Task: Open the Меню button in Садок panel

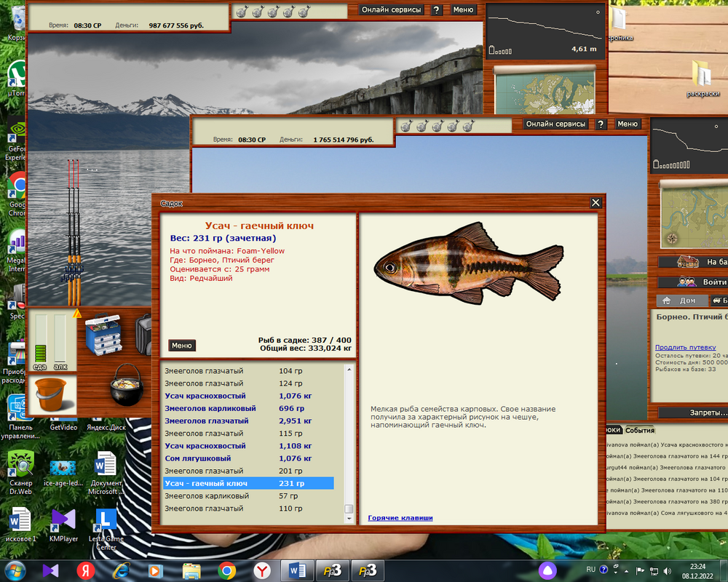Action: (182, 346)
